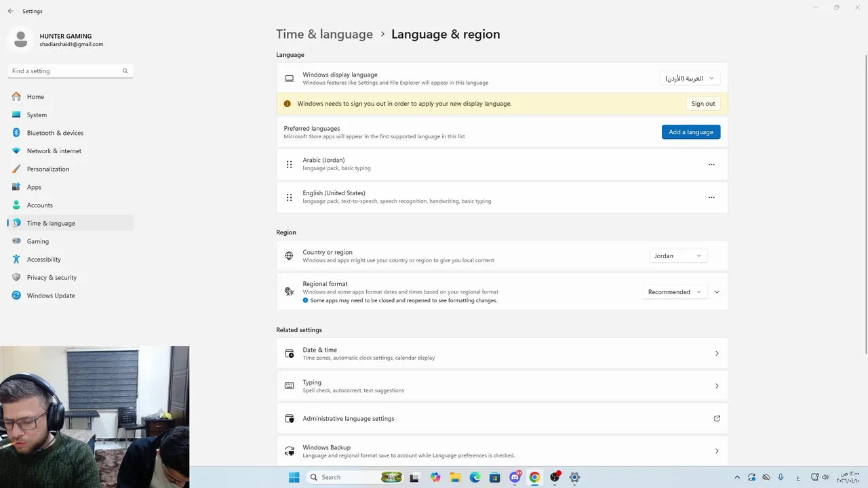The width and height of the screenshot is (868, 488).
Task: Click the Privacy & security shield icon
Action: [x=16, y=277]
